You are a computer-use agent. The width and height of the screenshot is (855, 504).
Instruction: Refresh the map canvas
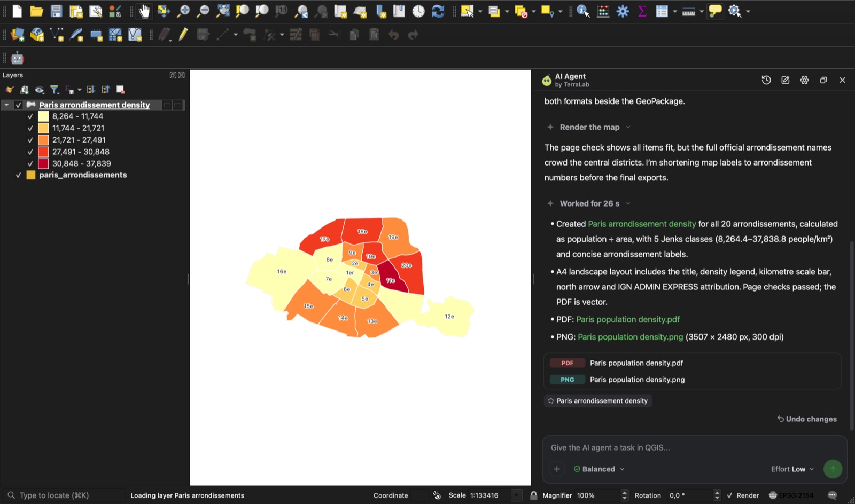click(x=438, y=11)
